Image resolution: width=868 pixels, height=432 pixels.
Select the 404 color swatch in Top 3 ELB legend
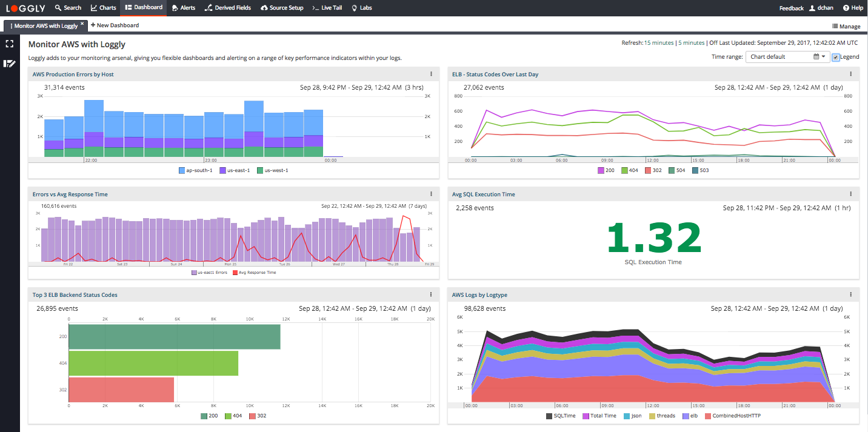[x=227, y=416]
